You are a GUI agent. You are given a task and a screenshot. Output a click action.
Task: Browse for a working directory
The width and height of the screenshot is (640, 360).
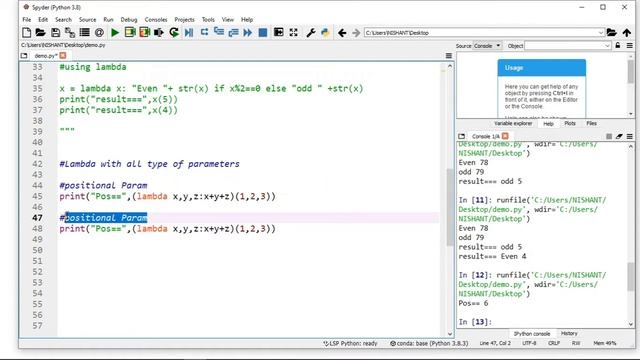611,33
